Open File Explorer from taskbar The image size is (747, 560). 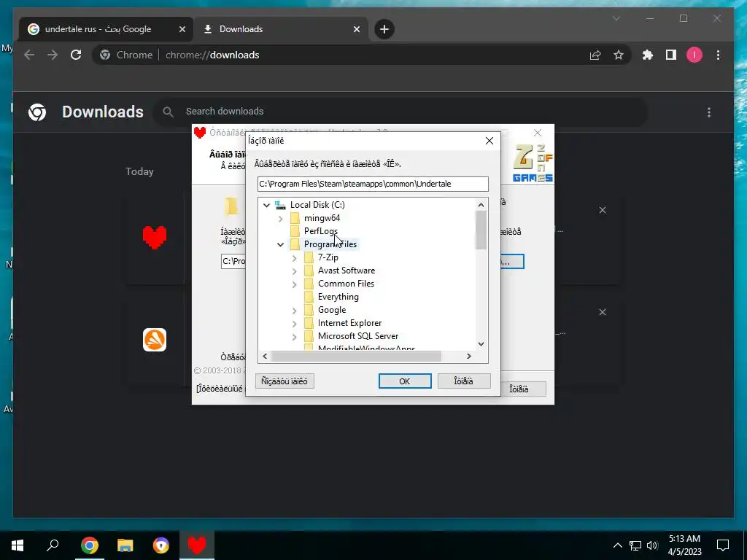(x=125, y=545)
